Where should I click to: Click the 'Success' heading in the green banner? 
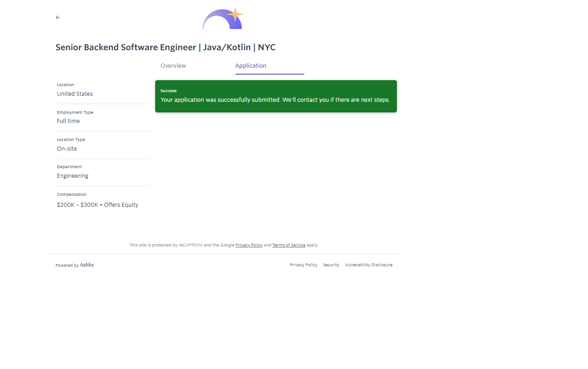pyautogui.click(x=169, y=91)
